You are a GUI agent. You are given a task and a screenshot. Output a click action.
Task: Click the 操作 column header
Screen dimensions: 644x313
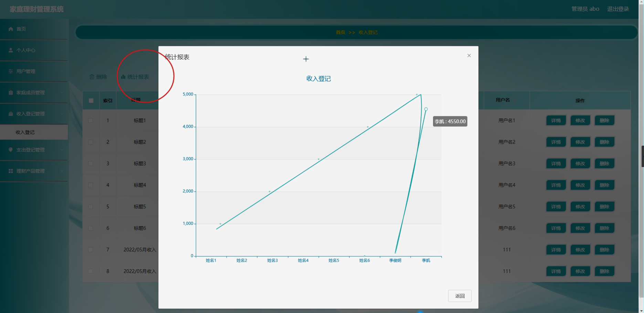[x=580, y=101]
